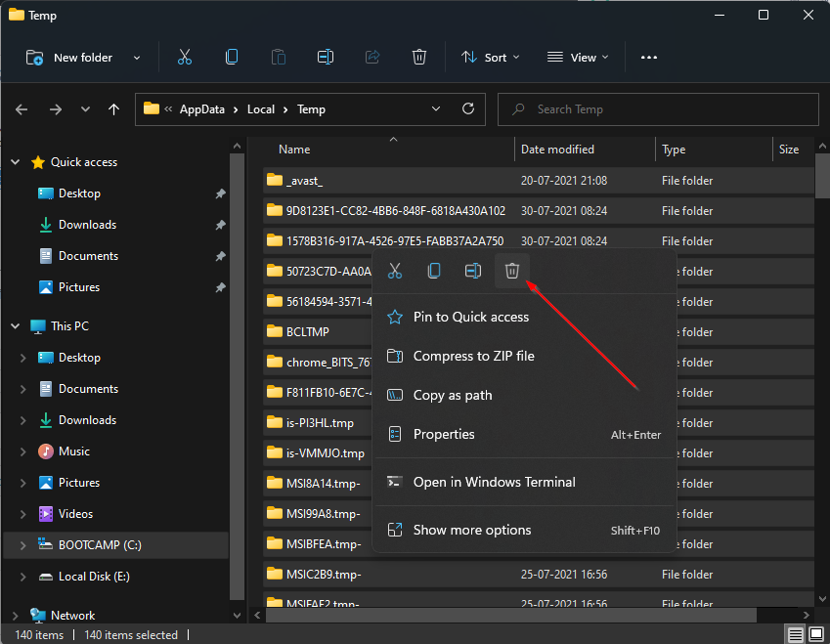This screenshot has width=830, height=644.
Task: Expand the Network tree node
Action: point(16,616)
